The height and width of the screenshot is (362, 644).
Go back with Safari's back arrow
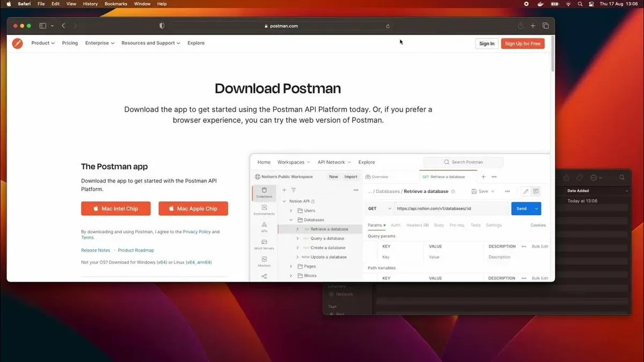click(x=63, y=26)
